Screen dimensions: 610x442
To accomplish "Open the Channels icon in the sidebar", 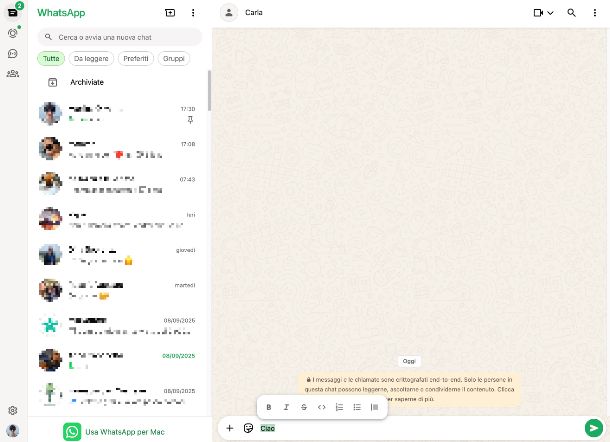I will [x=12, y=53].
